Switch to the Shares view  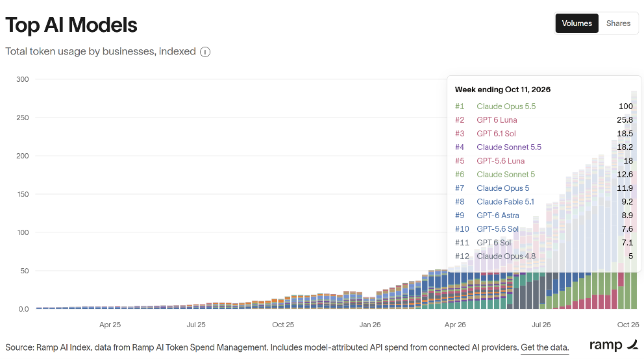(x=618, y=23)
